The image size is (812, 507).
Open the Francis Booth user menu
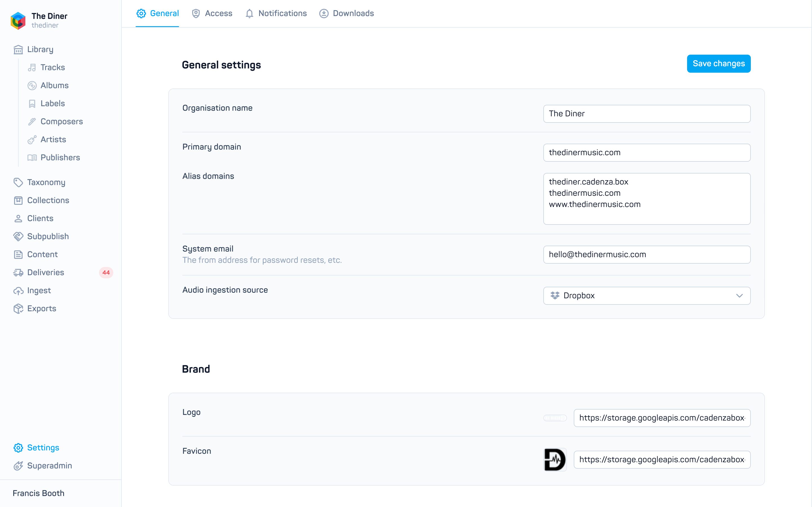pos(39,493)
